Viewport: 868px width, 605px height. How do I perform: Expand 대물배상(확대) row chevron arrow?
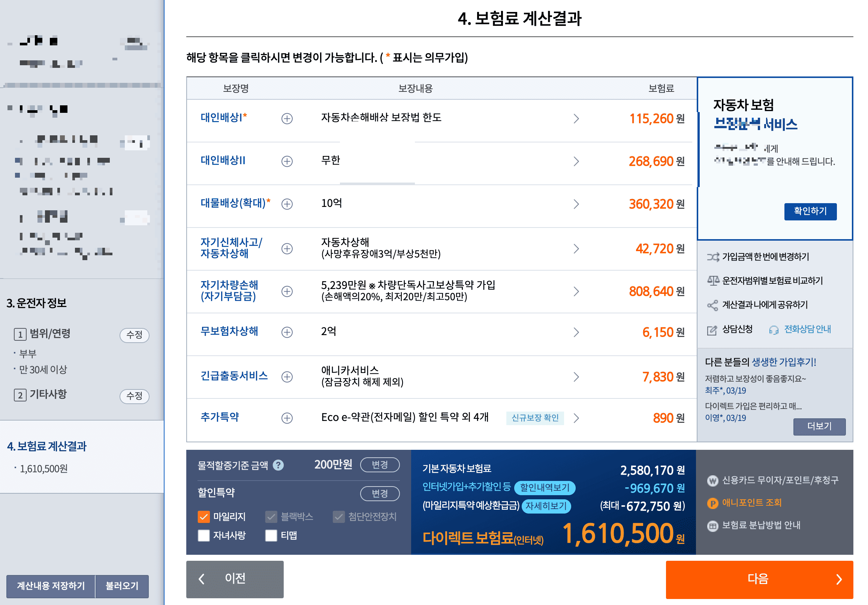(x=576, y=204)
